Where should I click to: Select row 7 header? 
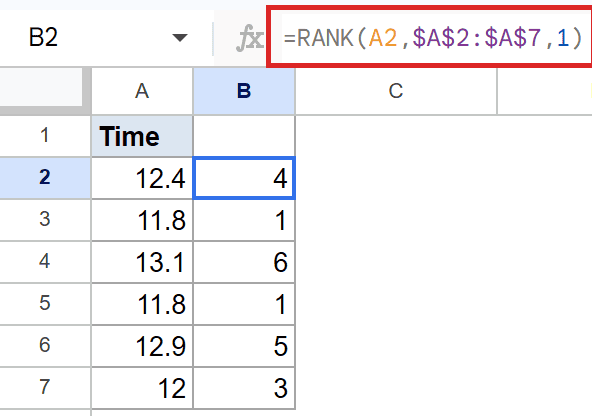45,387
